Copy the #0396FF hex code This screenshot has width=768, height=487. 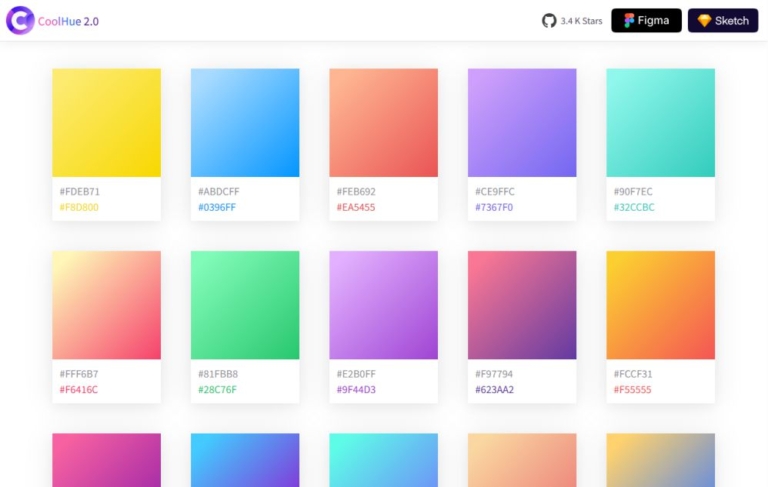coord(217,208)
